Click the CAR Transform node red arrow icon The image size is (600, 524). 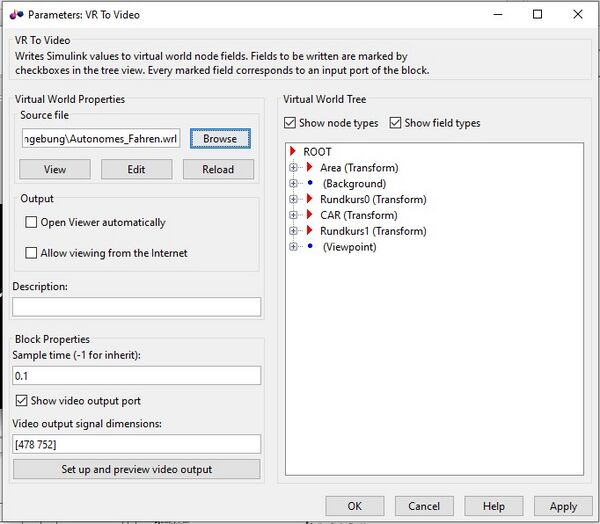tap(310, 215)
